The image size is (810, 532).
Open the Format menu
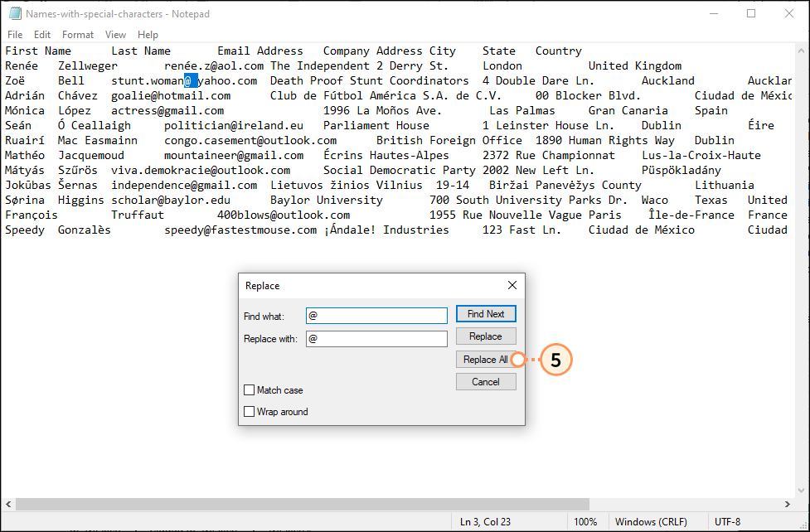78,35
